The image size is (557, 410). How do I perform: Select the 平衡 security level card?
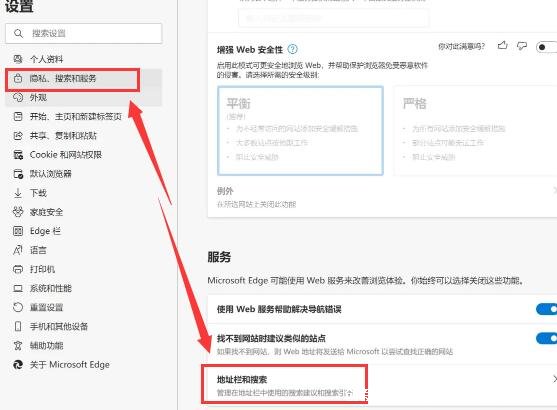pos(300,130)
